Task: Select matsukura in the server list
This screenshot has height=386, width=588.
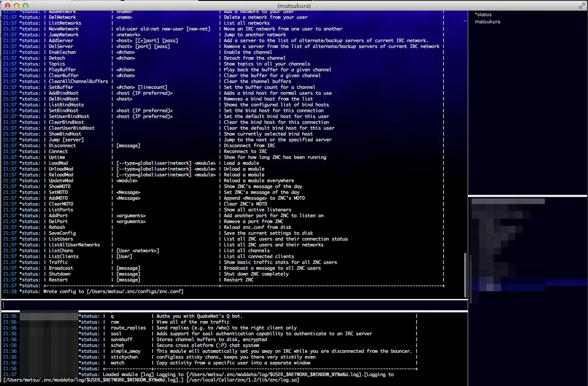Action: pos(487,22)
